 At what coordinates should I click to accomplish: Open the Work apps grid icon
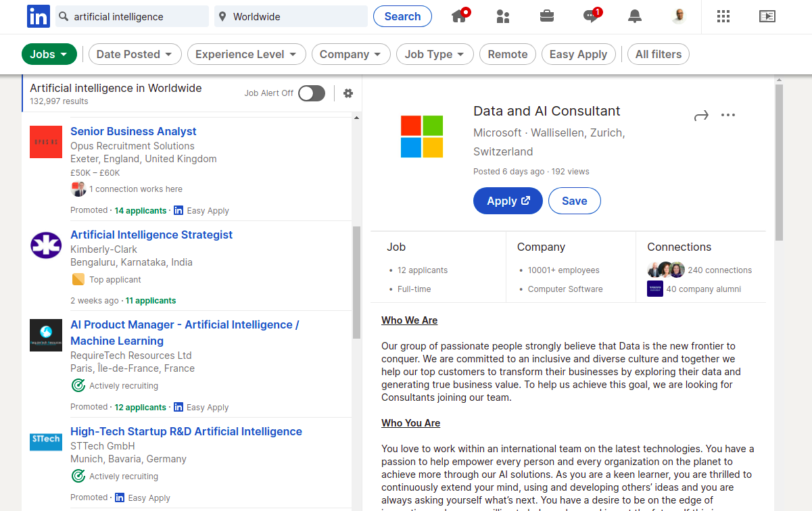(x=723, y=16)
